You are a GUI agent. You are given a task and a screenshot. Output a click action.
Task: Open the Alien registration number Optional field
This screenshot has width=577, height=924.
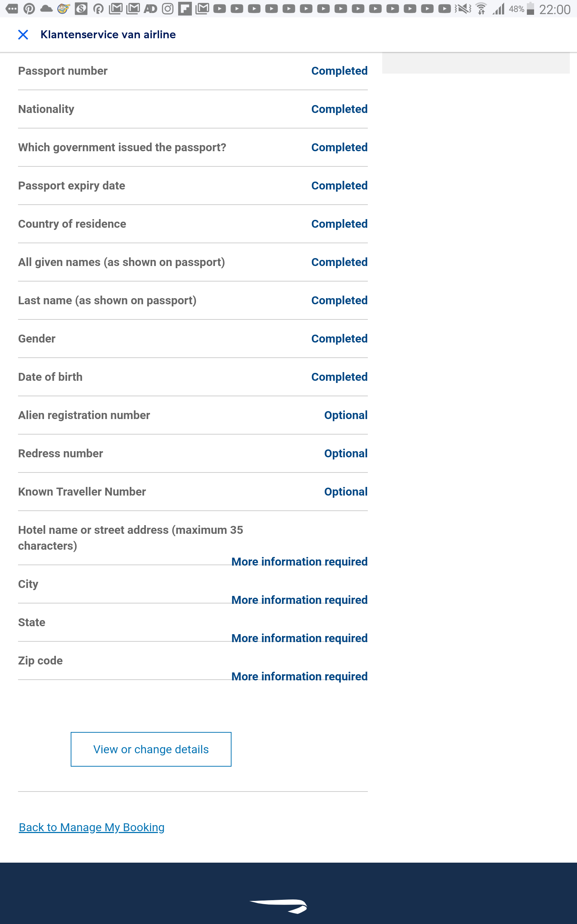click(x=345, y=415)
